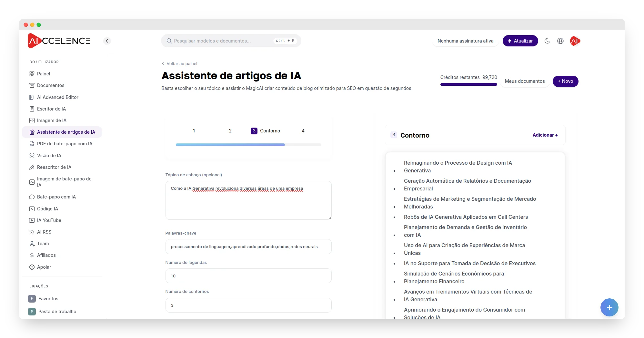Screen dimensions: 644x338
Task: Toggle dark mode with the moon icon
Action: 547,41
